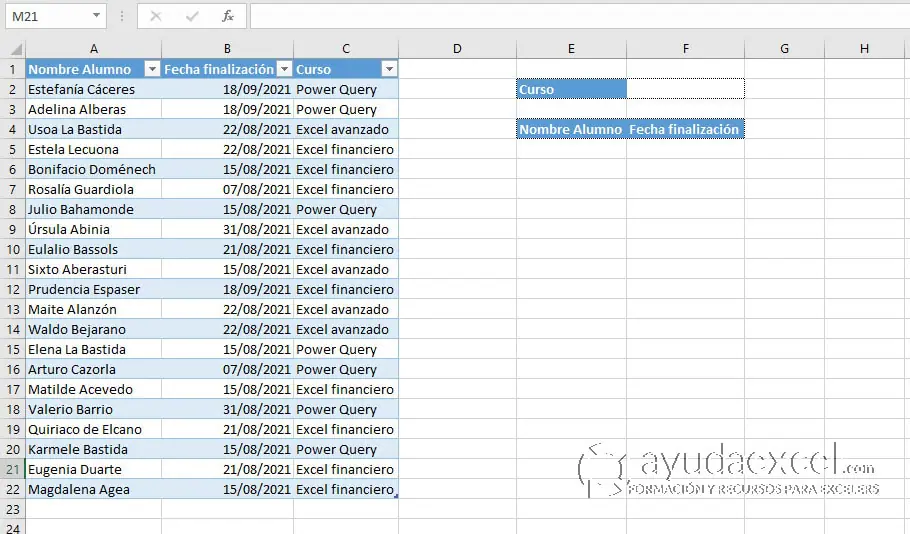Click the formula bar options dots handle
910x534 pixels.
[121, 16]
